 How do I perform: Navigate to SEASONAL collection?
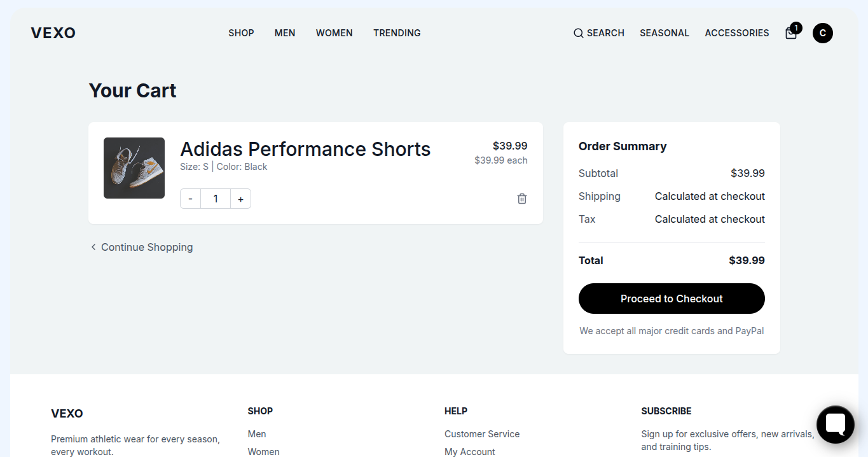pyautogui.click(x=664, y=33)
